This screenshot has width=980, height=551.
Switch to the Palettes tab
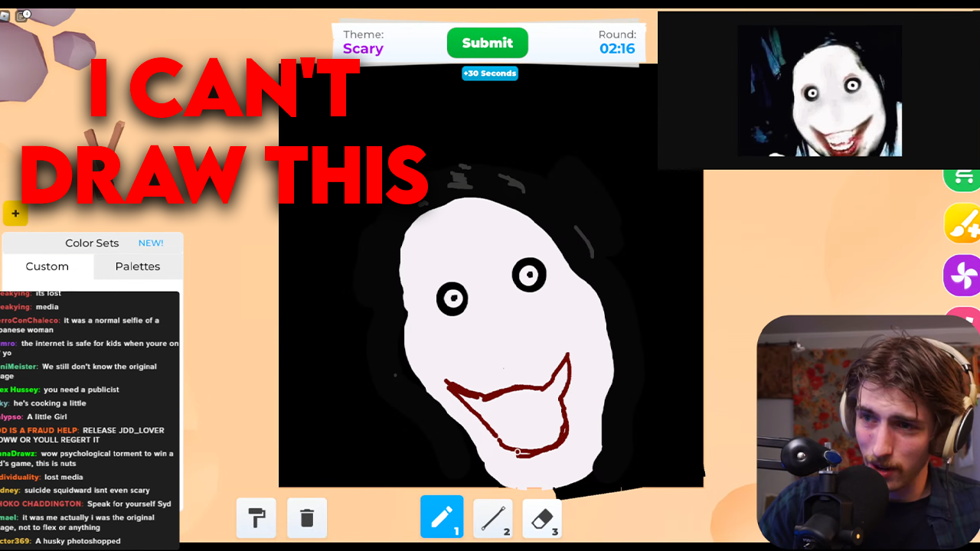point(138,266)
